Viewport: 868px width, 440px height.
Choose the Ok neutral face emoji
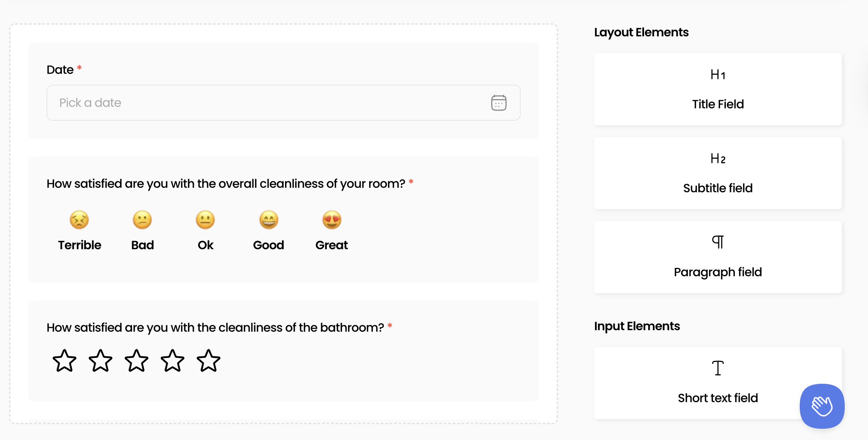tap(205, 220)
